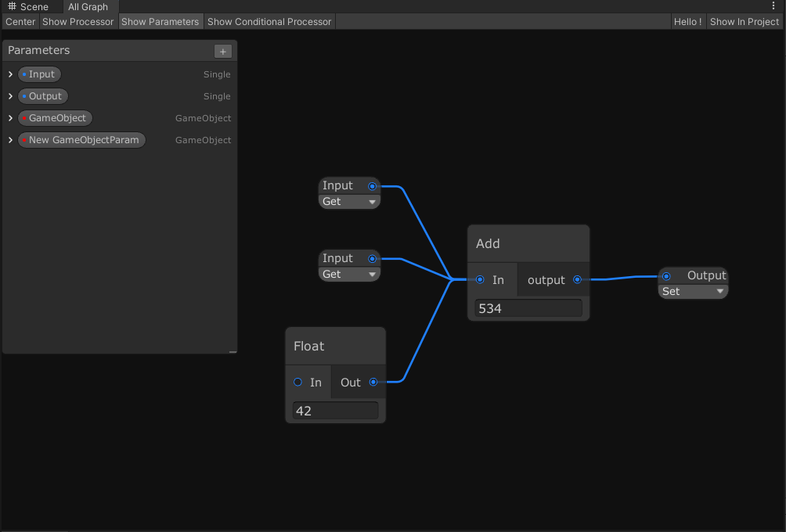Click the Float node's In port
The image size is (786, 532).
pyautogui.click(x=297, y=382)
